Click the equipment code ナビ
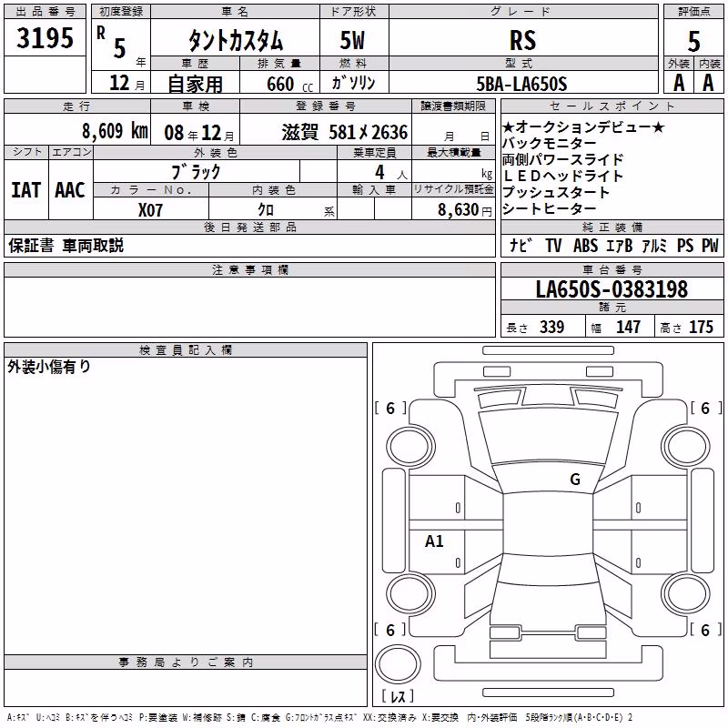Image resolution: width=728 pixels, height=728 pixels. (x=521, y=245)
